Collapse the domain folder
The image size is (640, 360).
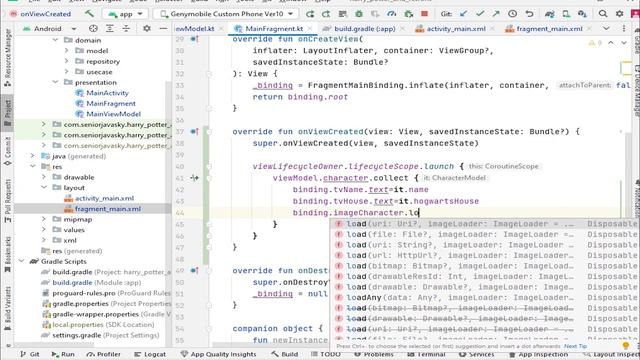56,40
